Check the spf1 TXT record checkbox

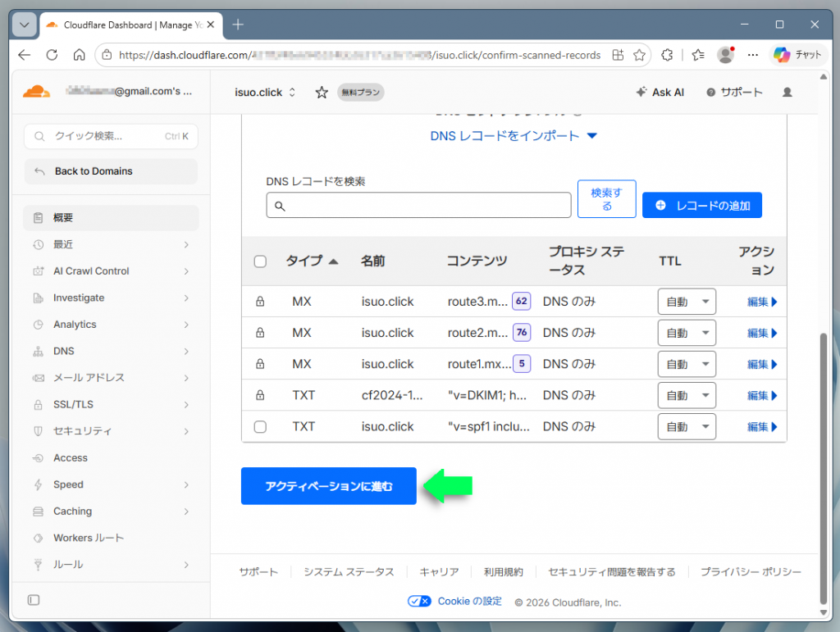(x=260, y=426)
